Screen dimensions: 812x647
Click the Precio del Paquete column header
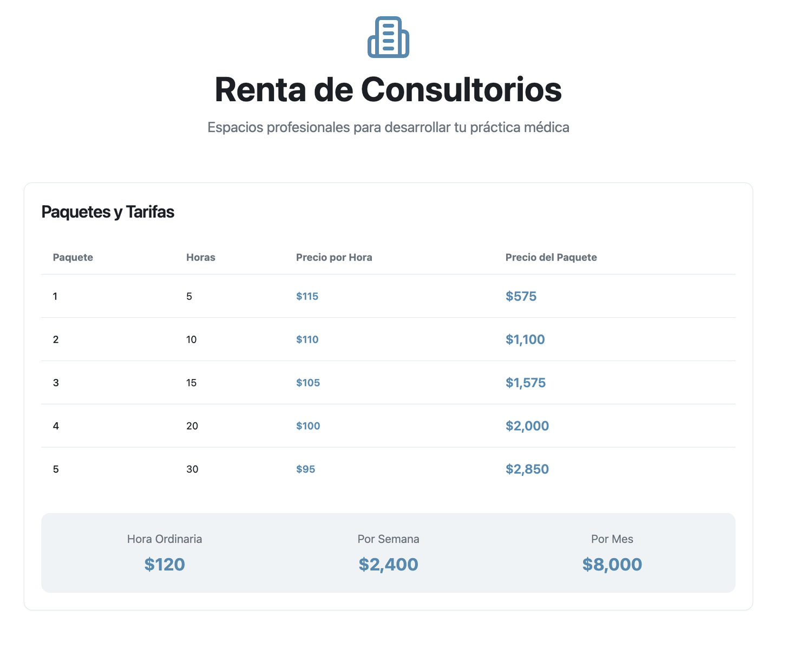point(551,257)
